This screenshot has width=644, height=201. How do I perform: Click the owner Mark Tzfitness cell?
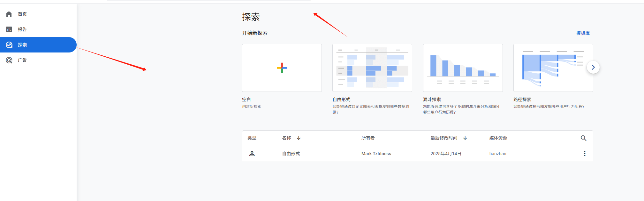pos(376,154)
